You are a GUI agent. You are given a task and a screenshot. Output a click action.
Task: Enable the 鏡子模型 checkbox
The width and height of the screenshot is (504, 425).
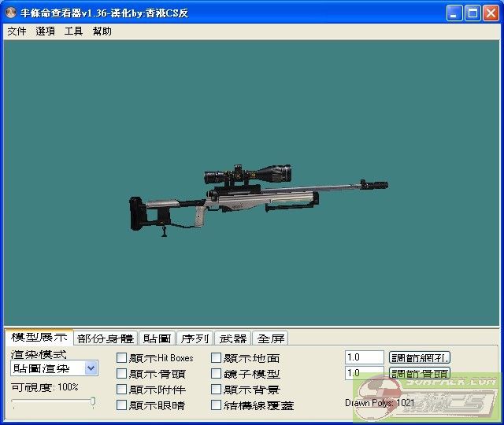pos(217,374)
